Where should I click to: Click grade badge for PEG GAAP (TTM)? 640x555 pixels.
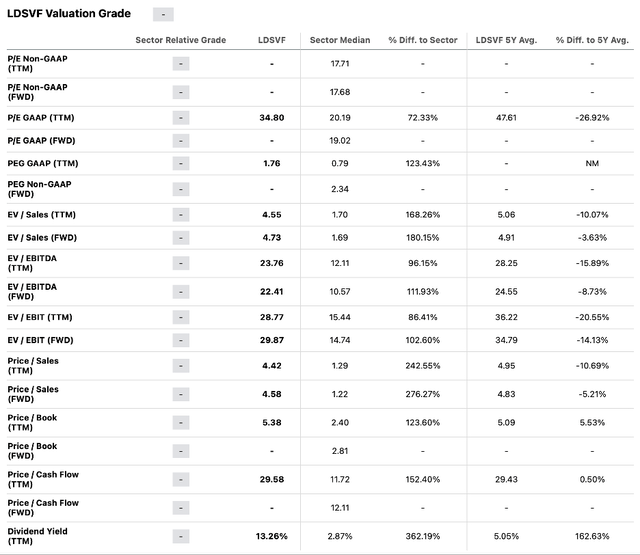coord(181,164)
